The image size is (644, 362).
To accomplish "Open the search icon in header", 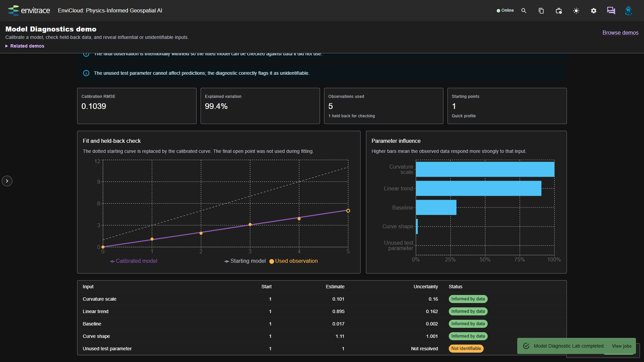I will pyautogui.click(x=524, y=11).
